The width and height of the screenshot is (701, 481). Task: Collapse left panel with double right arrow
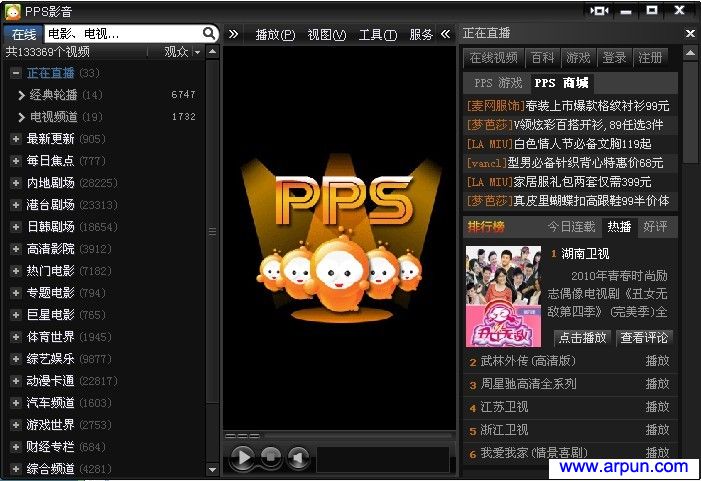[233, 34]
